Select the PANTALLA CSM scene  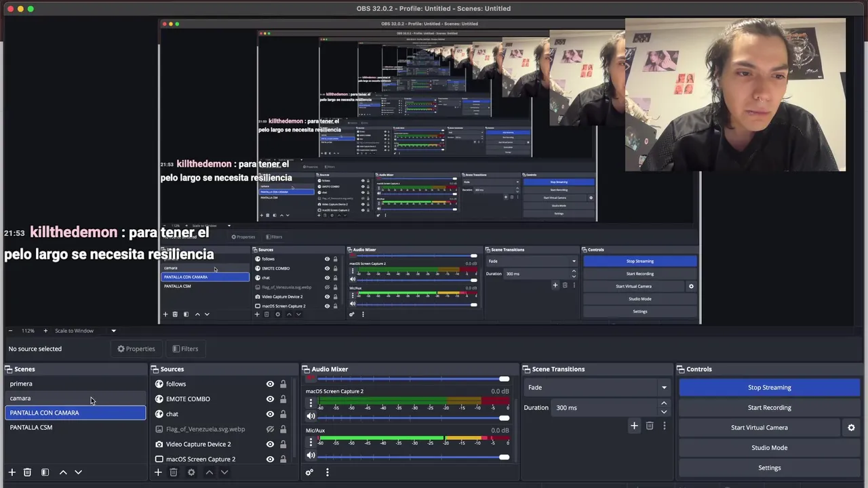click(75, 428)
